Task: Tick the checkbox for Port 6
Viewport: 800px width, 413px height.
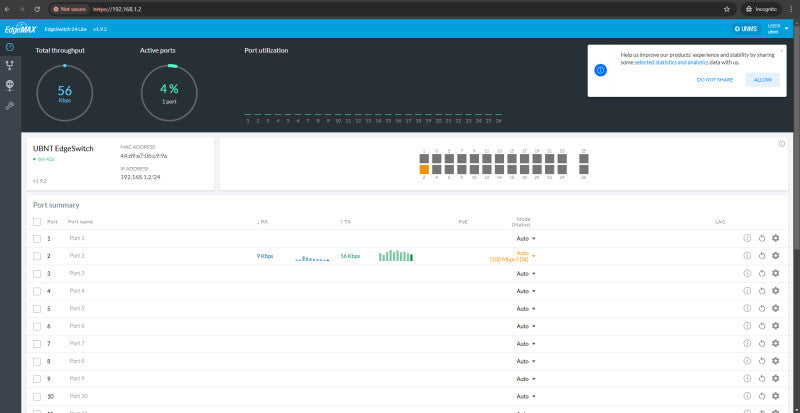Action: (x=37, y=326)
